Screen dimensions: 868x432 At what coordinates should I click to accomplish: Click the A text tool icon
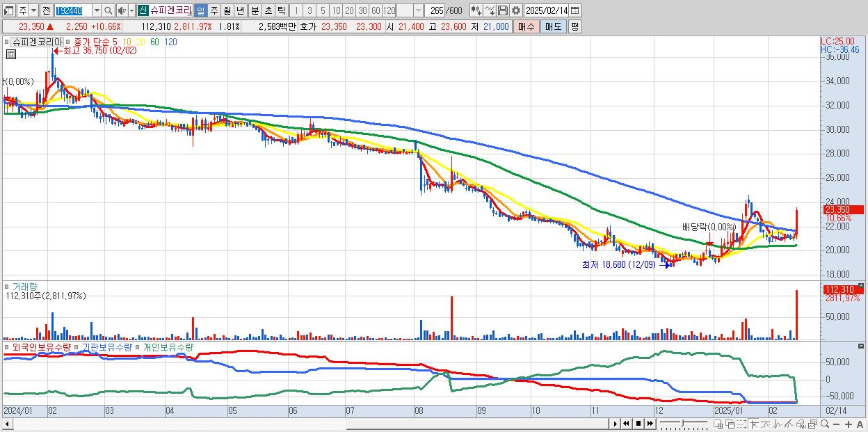pos(860,424)
